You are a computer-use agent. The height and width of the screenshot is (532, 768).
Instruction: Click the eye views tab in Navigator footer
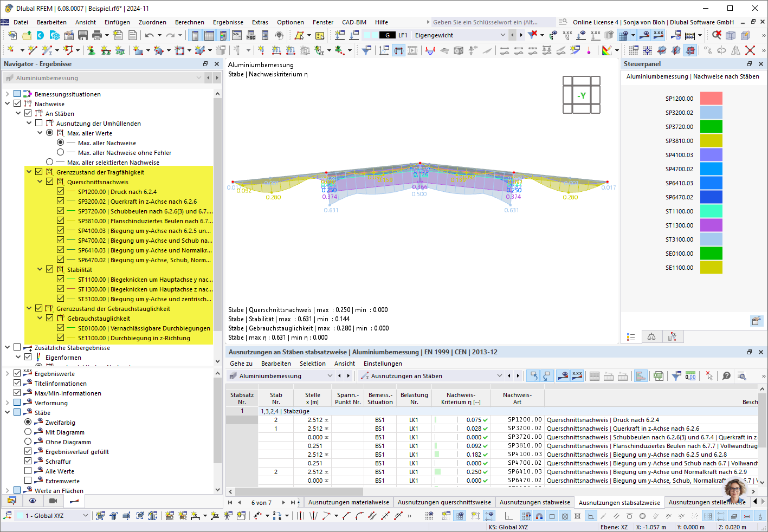[33, 501]
